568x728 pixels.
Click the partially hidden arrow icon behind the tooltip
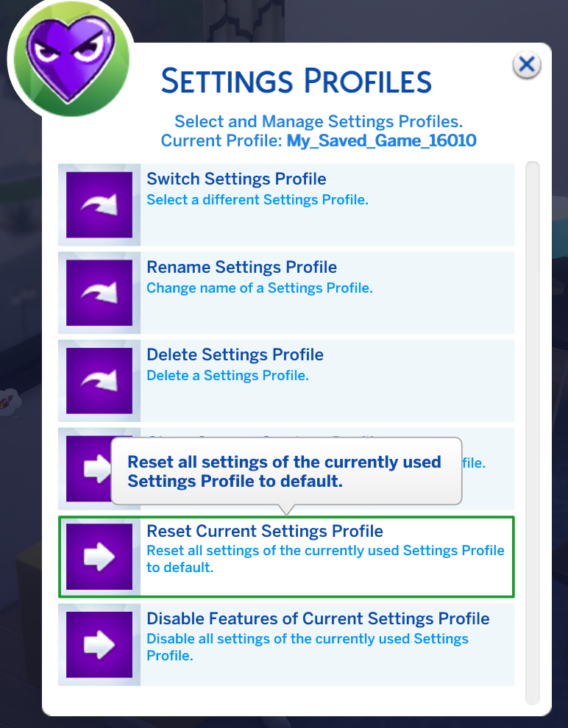[89, 468]
